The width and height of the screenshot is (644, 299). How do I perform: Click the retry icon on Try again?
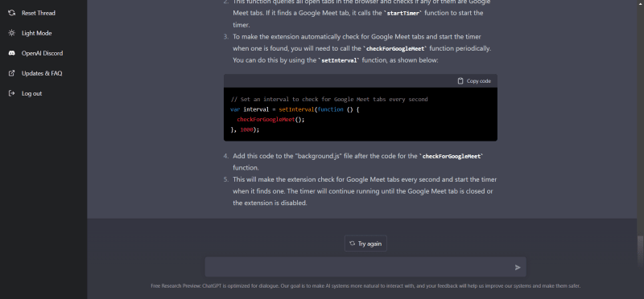(352, 244)
